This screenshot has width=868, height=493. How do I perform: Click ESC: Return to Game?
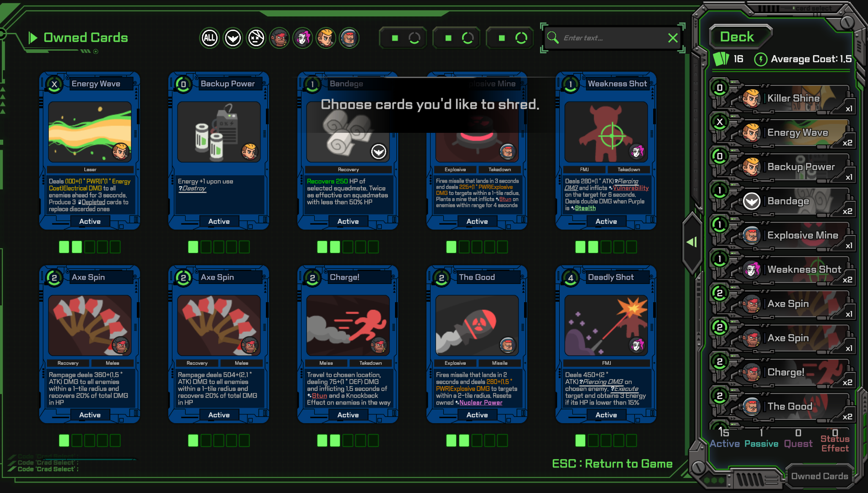click(612, 464)
